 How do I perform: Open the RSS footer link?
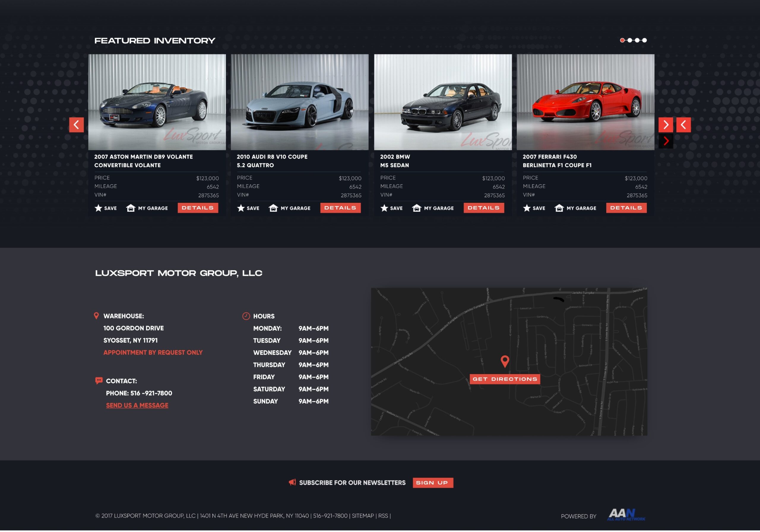[x=383, y=516]
